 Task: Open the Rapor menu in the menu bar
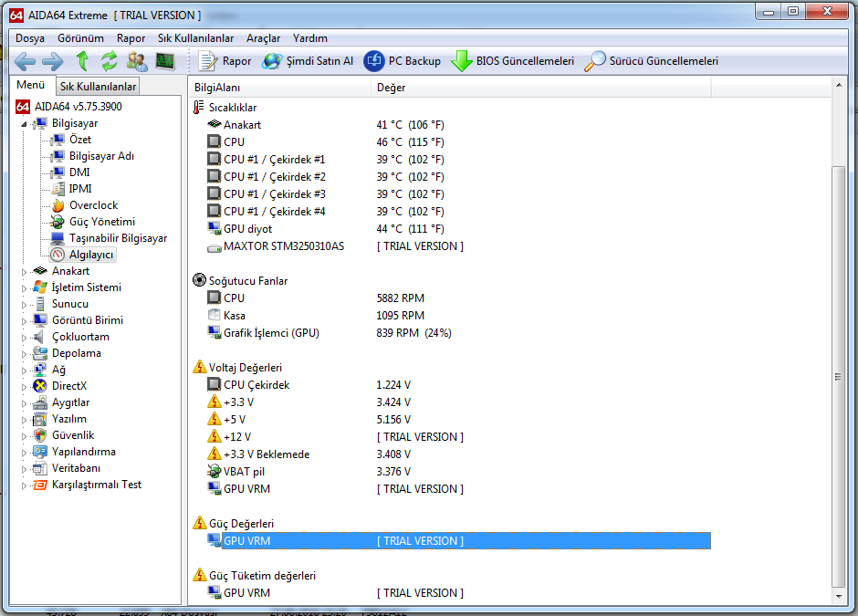pyautogui.click(x=131, y=38)
